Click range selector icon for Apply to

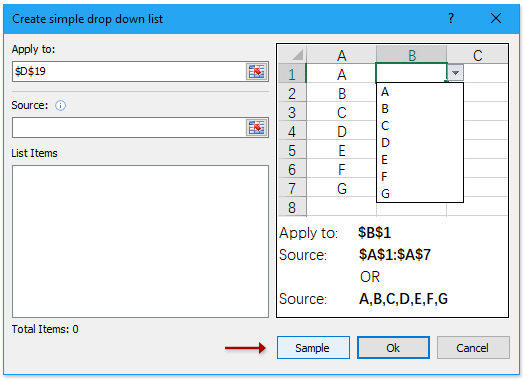[257, 71]
